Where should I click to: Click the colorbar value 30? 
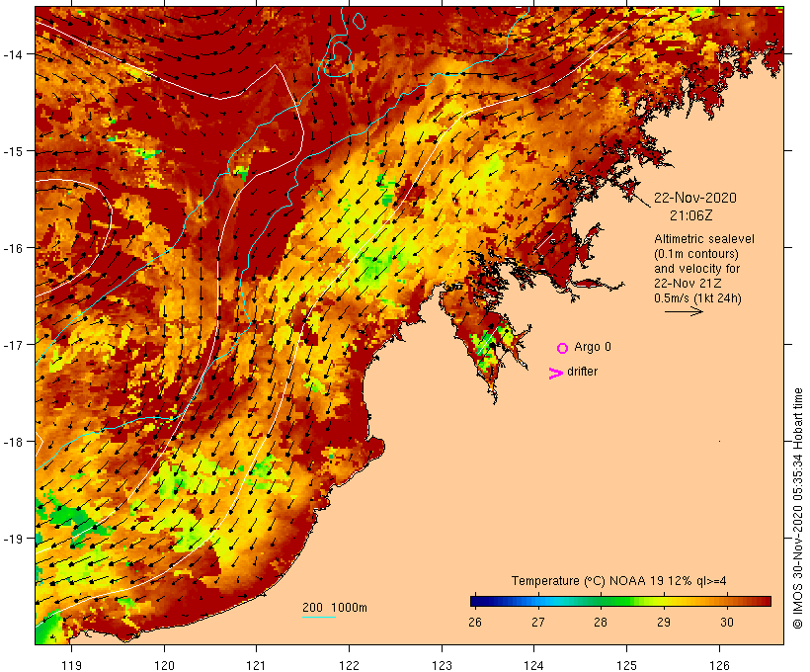(727, 622)
